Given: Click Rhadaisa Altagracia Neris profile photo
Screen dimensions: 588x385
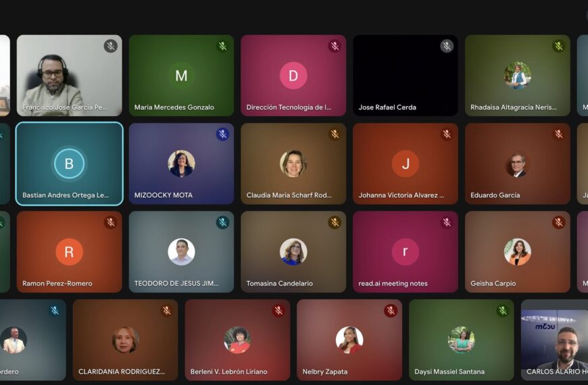Looking at the screenshot, I should (x=518, y=76).
